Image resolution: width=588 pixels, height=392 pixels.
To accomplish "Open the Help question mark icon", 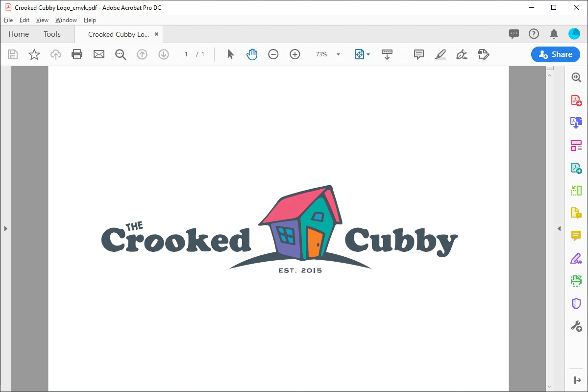I will pyautogui.click(x=534, y=34).
